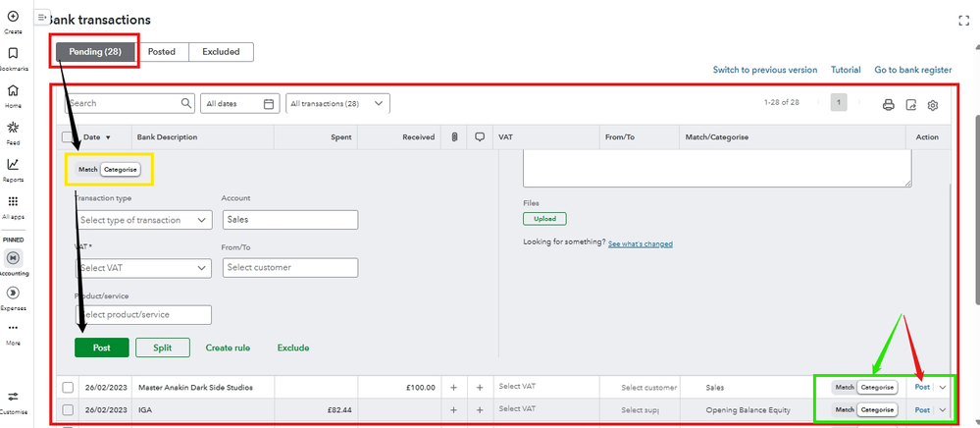Viewport: 980px width, 428px height.
Task: Open the Feed sidebar icon
Action: (x=13, y=128)
